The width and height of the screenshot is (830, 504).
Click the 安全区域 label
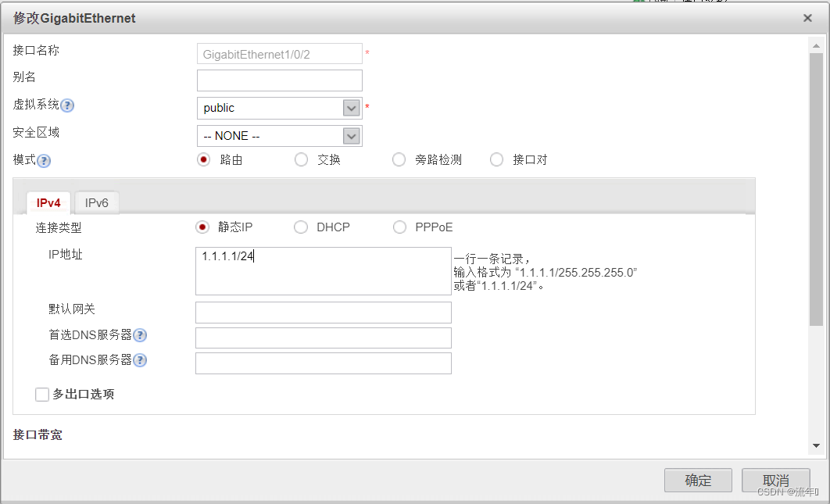click(36, 132)
